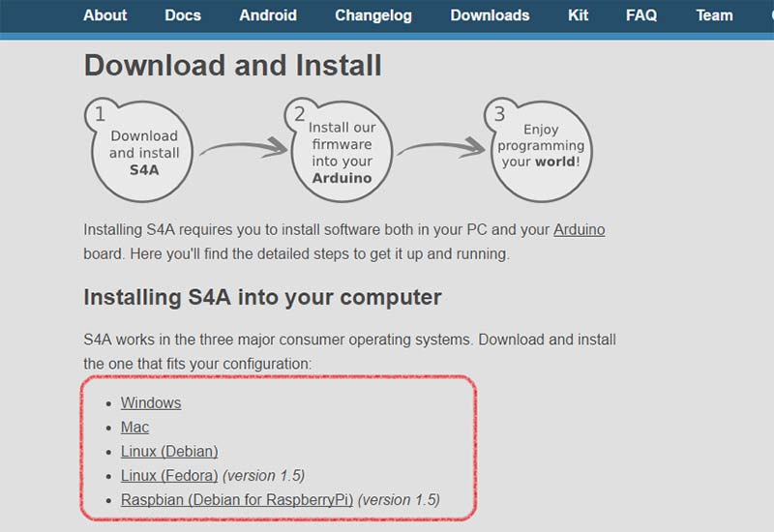The image size is (774, 532).
Task: Open the Android menu item
Action: click(x=268, y=15)
